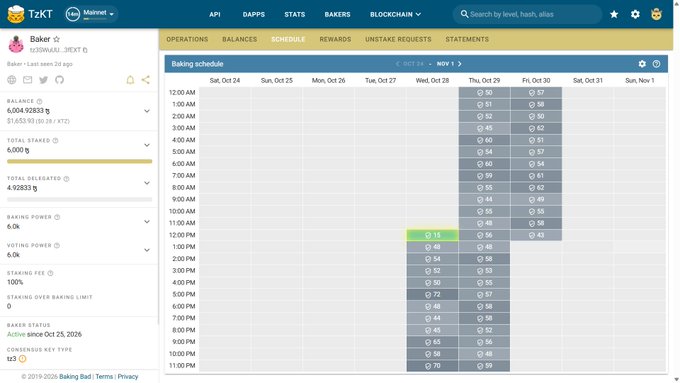Click the TzKT cat logo
680x383 pixels.
tap(16, 14)
